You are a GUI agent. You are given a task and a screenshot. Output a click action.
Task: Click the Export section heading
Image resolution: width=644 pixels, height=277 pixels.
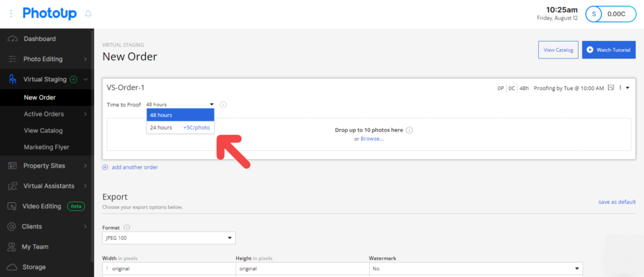point(115,196)
